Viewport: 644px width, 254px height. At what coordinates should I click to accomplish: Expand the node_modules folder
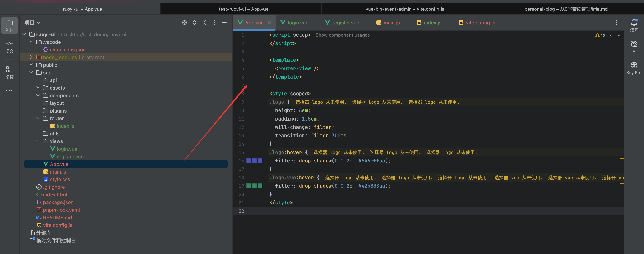[x=31, y=57]
